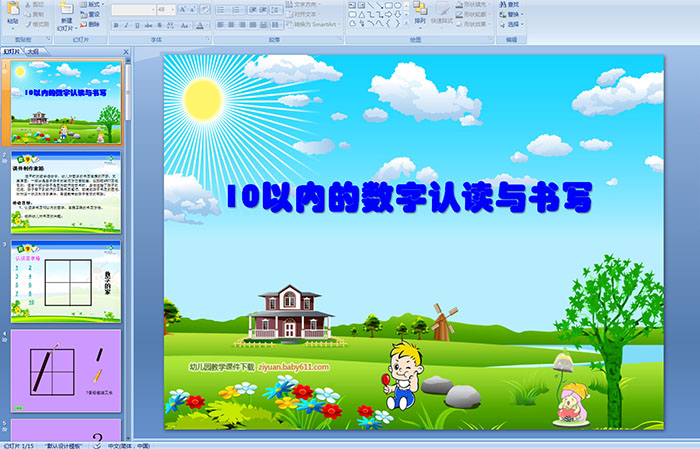This screenshot has width=700, height=449.
Task: Pick the oval shape in shapes gallery
Action: point(398,5)
